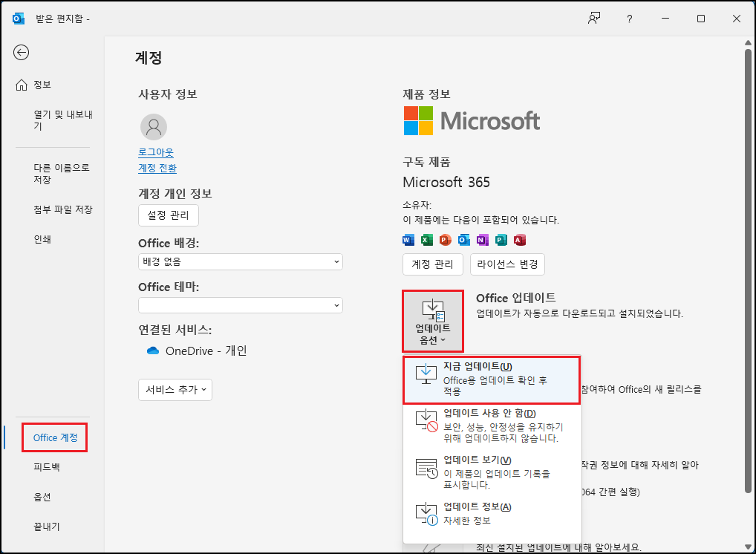756x554 pixels.
Task: Click the OneNote app icon
Action: [x=483, y=240]
